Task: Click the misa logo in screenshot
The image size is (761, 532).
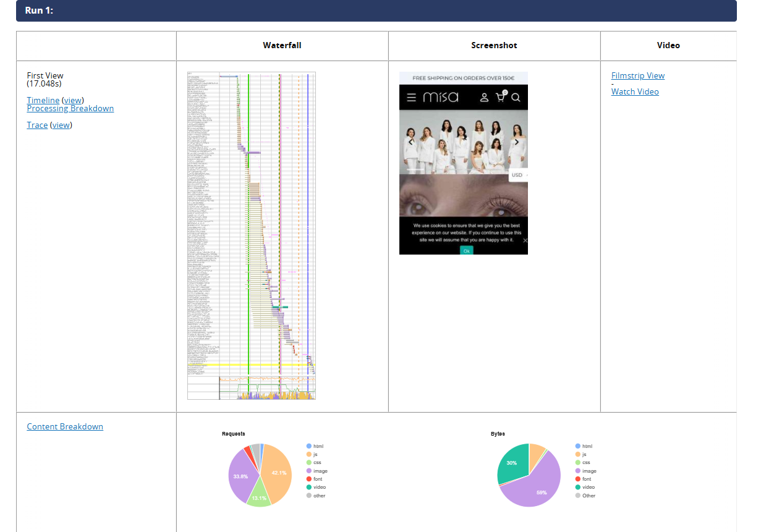Action: pyautogui.click(x=441, y=98)
